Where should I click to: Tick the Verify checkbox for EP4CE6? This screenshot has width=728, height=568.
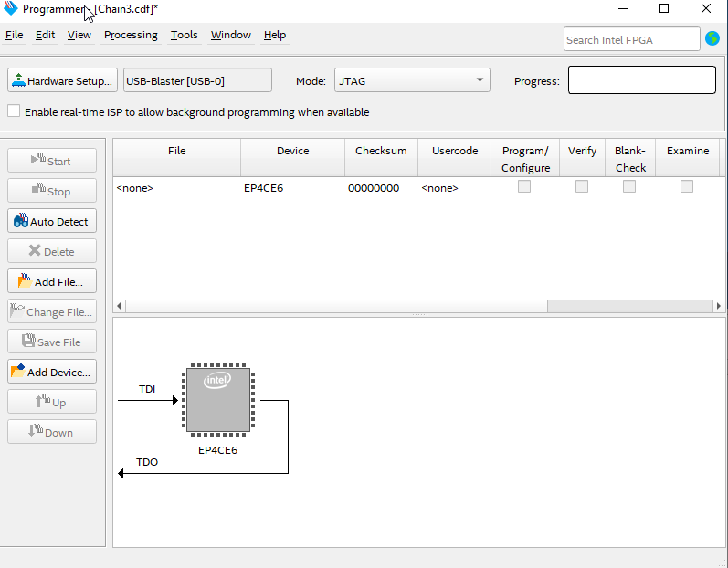point(581,187)
